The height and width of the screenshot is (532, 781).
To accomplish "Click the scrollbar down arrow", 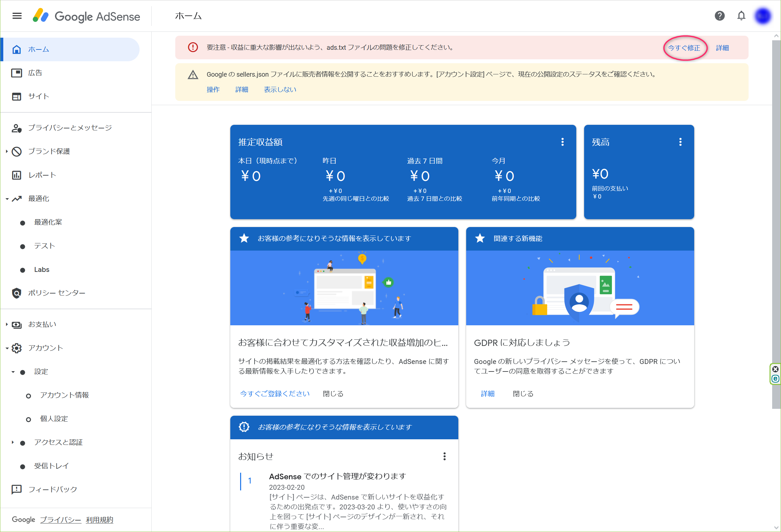I will click(776, 528).
